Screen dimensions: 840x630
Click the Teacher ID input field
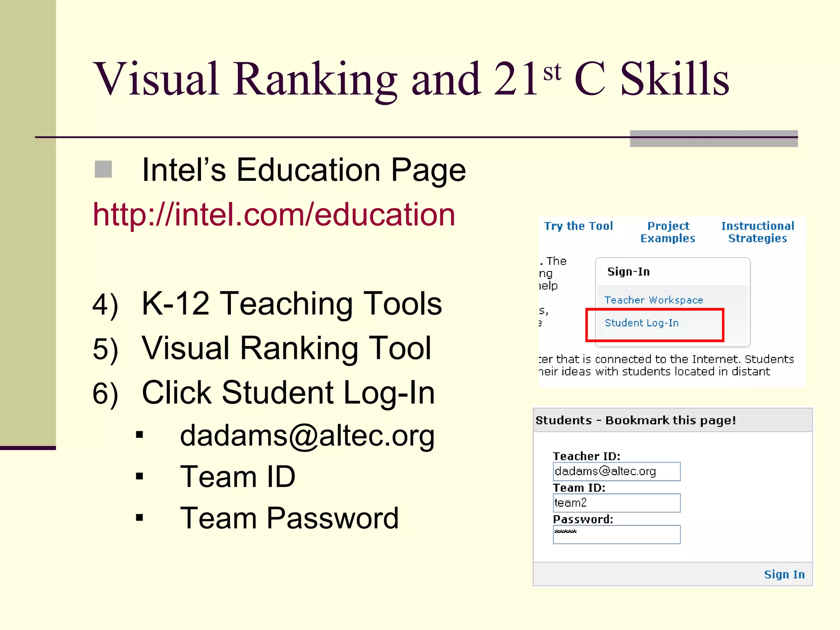[616, 471]
